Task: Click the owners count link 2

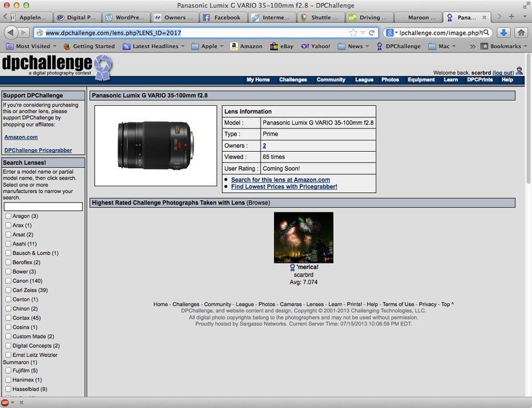Action: pyautogui.click(x=264, y=145)
